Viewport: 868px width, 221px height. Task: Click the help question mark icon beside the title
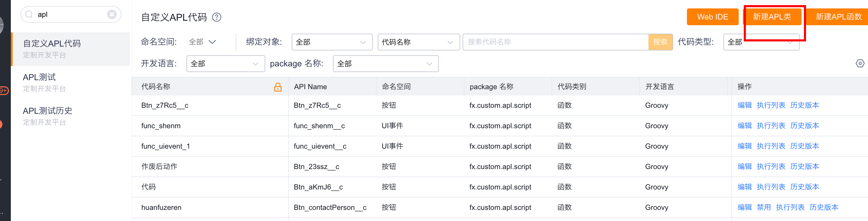click(217, 17)
